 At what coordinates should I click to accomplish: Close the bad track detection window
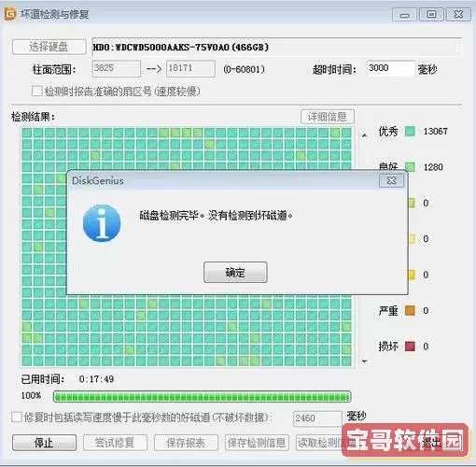point(458,15)
